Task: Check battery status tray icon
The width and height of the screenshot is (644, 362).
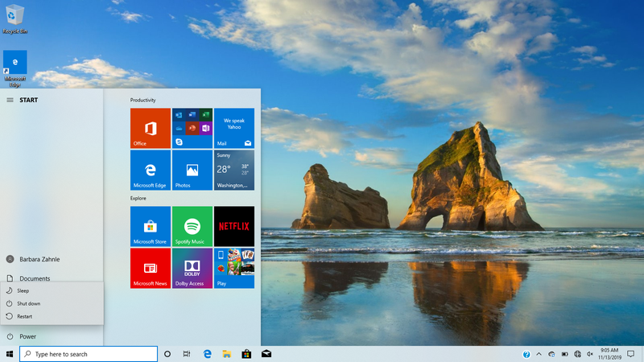Action: [565, 354]
